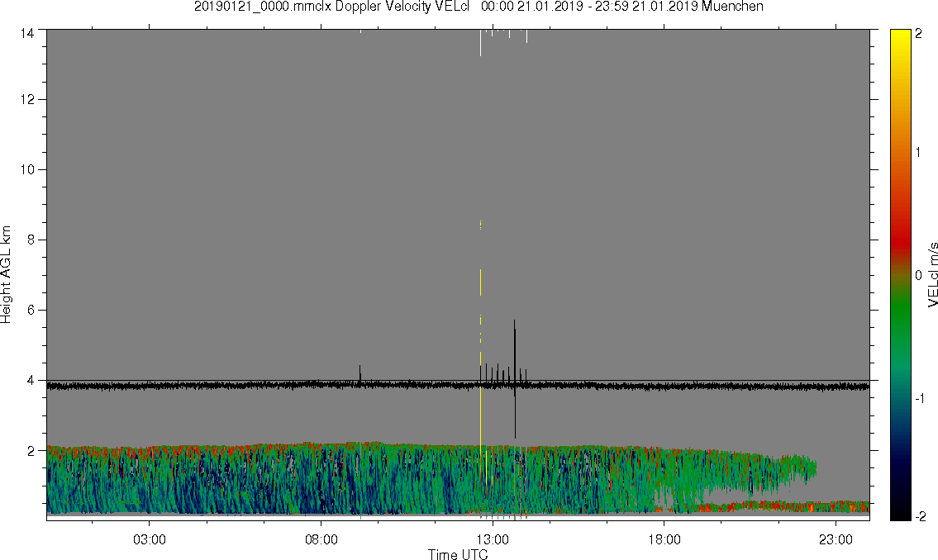The image size is (938, 560).
Task: Click the 'Time UTC' axis title
Action: click(x=458, y=554)
